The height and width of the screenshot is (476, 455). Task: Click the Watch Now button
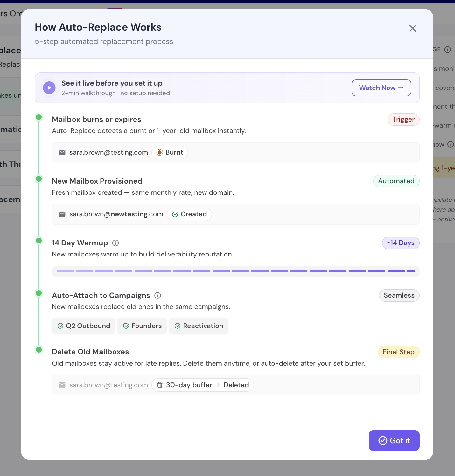point(381,88)
